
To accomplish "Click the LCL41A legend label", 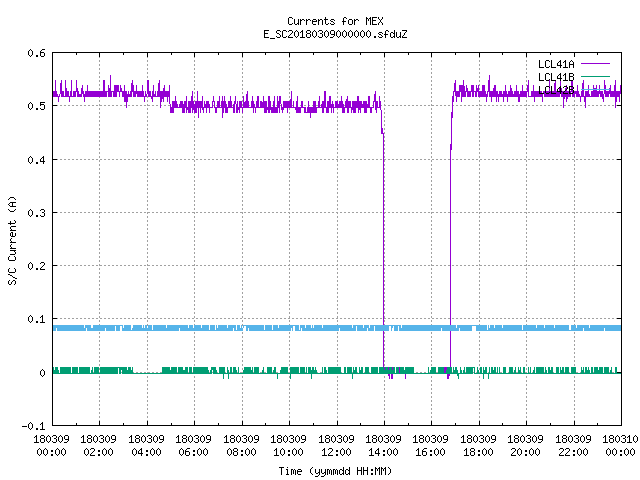I will 556,64.
